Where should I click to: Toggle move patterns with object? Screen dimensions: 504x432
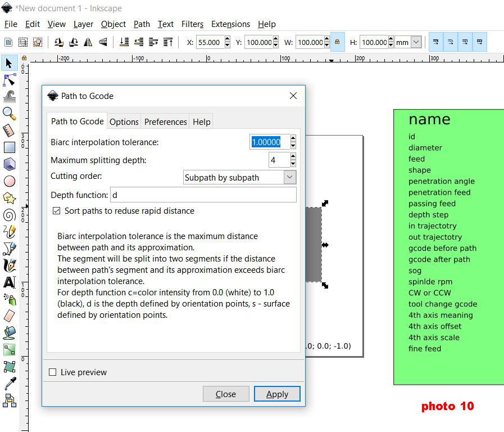click(x=480, y=42)
